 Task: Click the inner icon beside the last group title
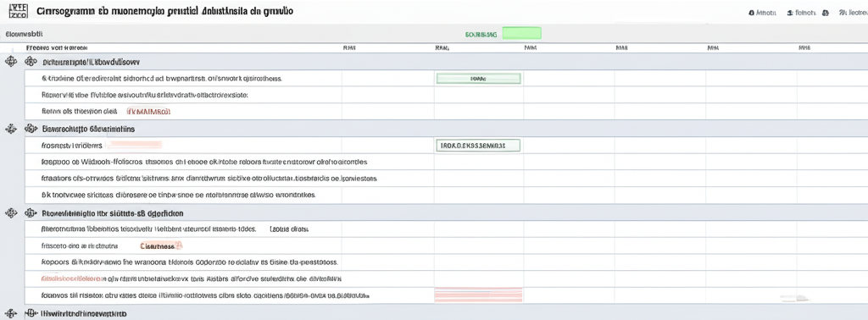click(31, 313)
